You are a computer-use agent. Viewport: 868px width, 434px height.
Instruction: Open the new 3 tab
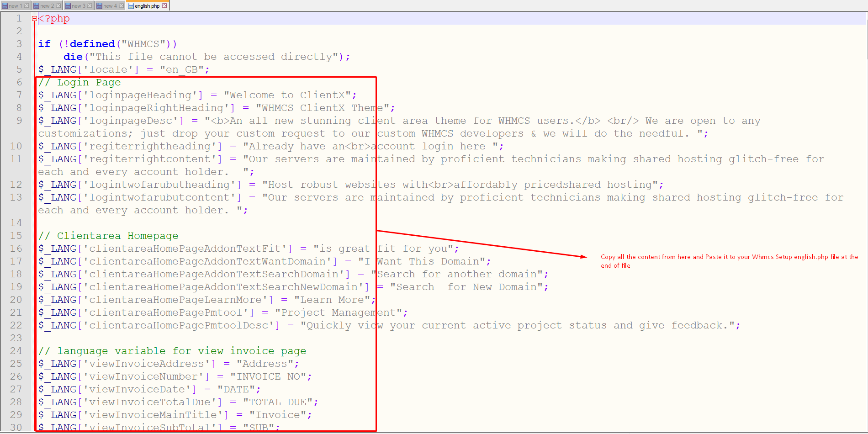78,6
